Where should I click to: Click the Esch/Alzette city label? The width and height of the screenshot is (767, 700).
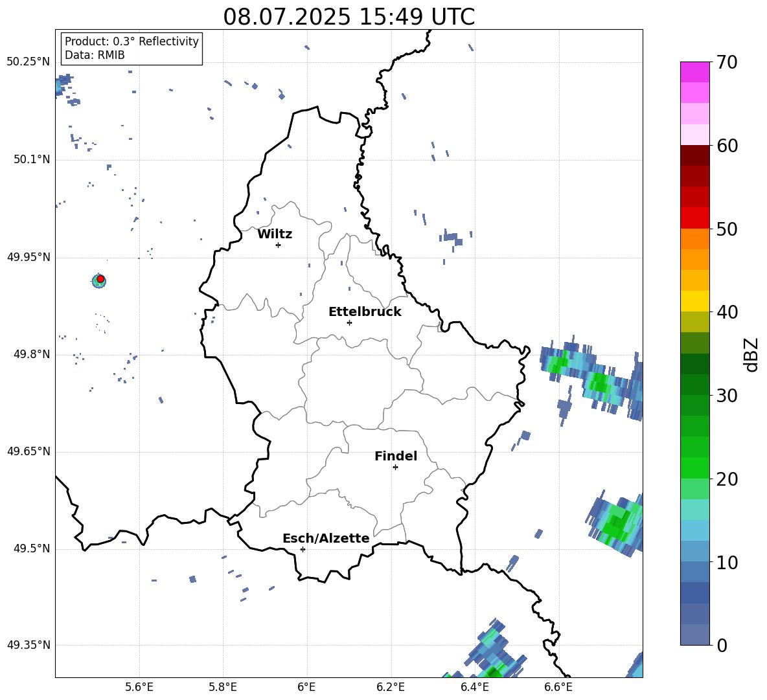click(326, 539)
